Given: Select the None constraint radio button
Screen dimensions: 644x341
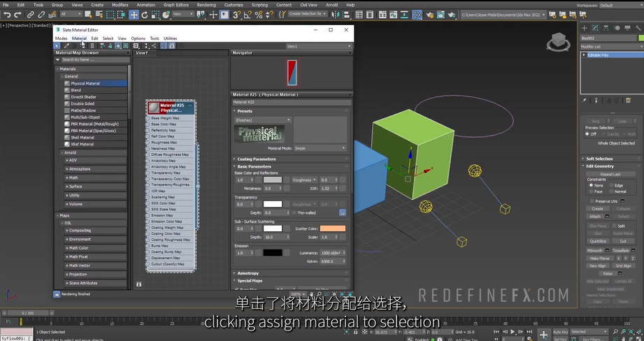Looking at the screenshot, I should click(592, 185).
